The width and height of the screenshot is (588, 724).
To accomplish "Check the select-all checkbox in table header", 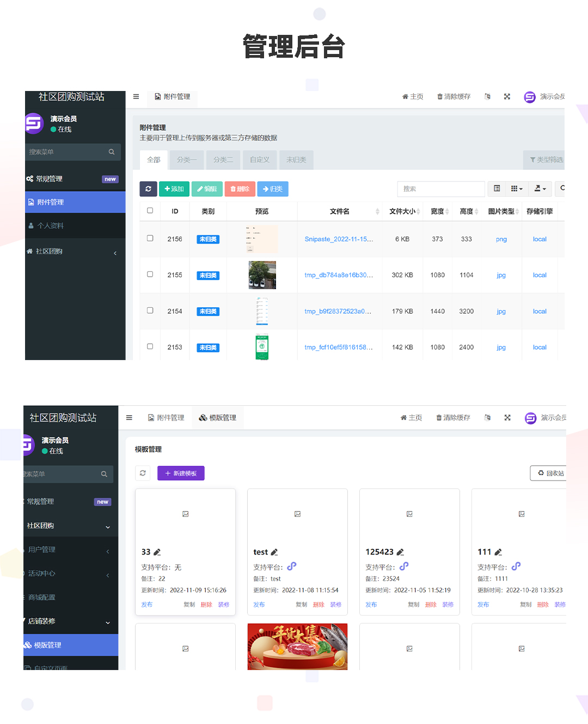I will click(150, 211).
